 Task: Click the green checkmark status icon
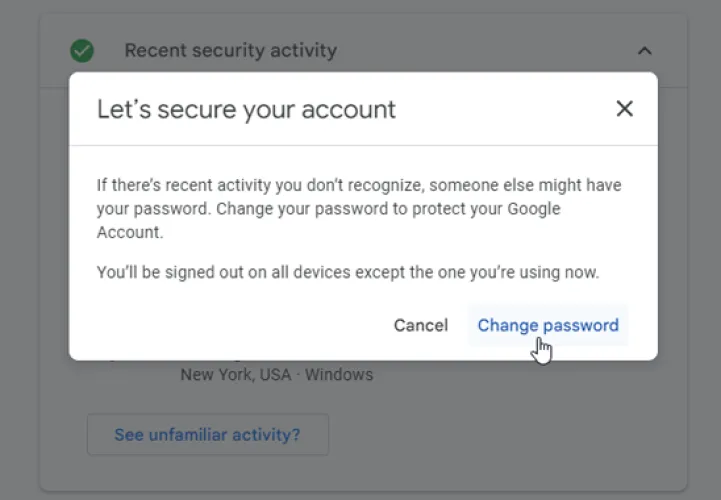[x=82, y=50]
